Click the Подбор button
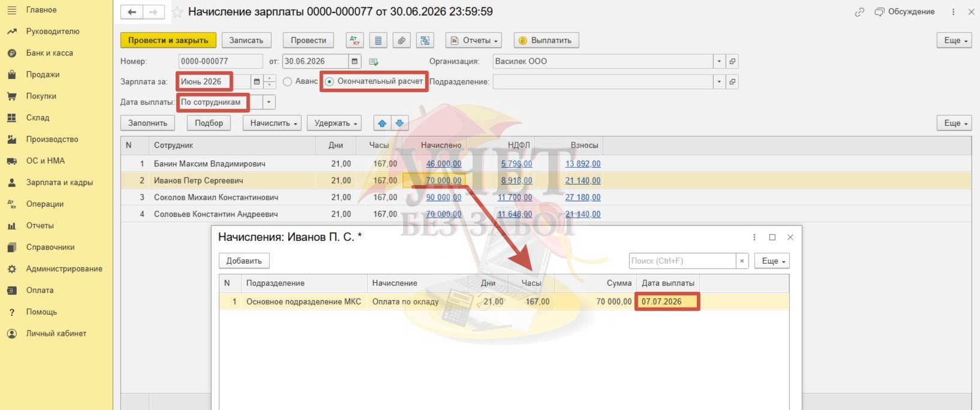The image size is (980, 410). tap(209, 123)
